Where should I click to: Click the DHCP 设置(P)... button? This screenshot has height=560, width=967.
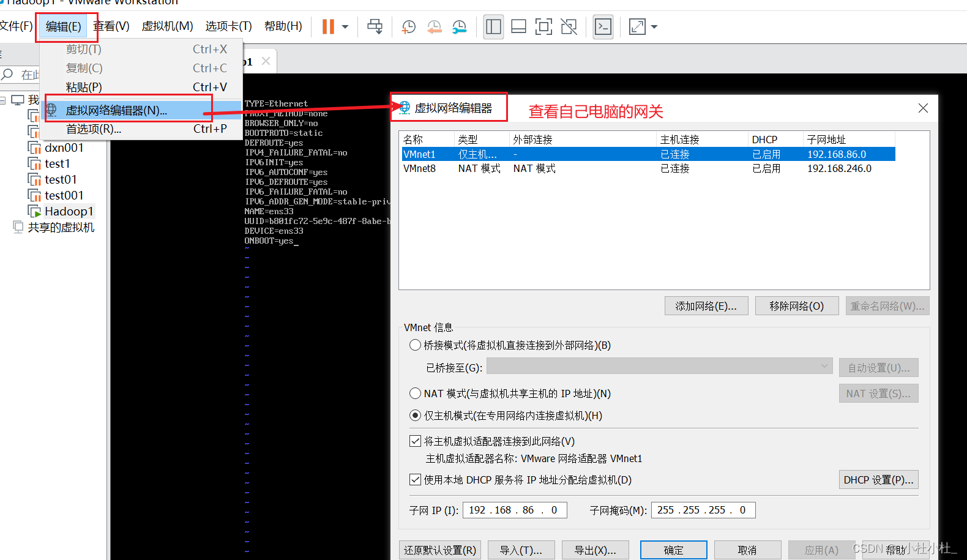pyautogui.click(x=879, y=480)
